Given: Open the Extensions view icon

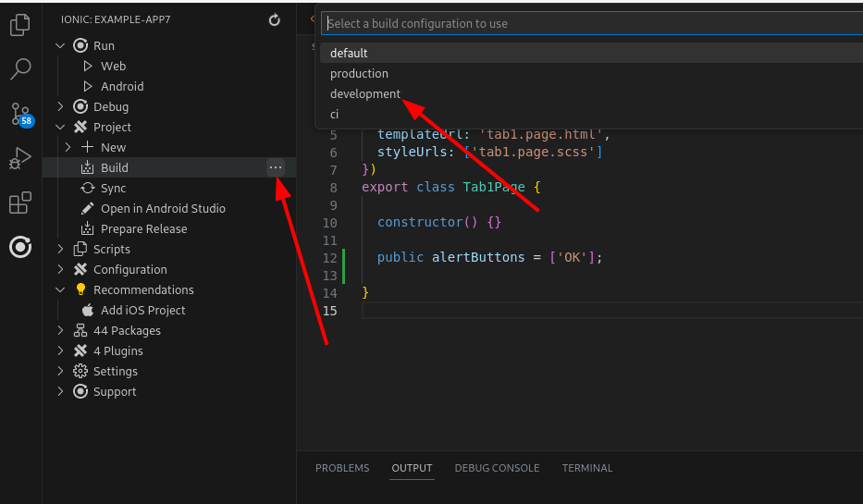Looking at the screenshot, I should click(19, 203).
